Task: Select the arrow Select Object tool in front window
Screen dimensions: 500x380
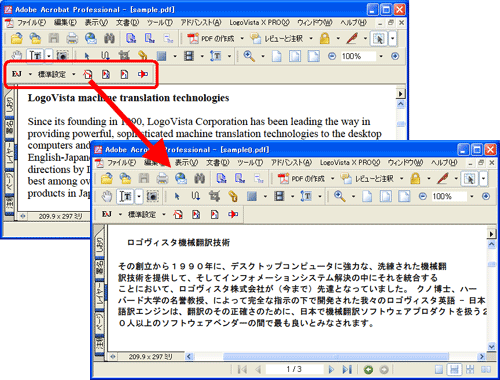Action: [177, 197]
